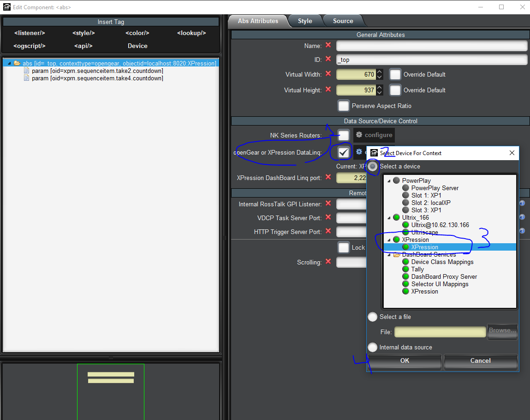The width and height of the screenshot is (530, 420).
Task: Click the red X next to Scrolling
Action: [x=328, y=262]
